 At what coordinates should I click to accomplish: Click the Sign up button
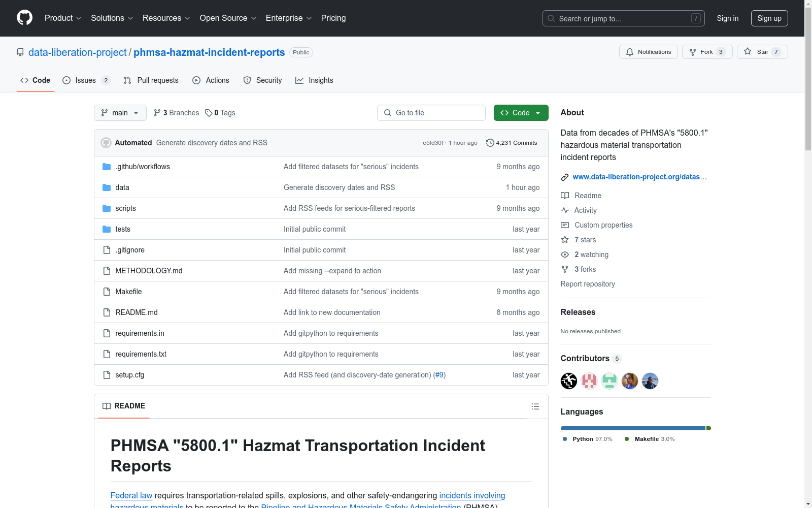click(x=769, y=18)
